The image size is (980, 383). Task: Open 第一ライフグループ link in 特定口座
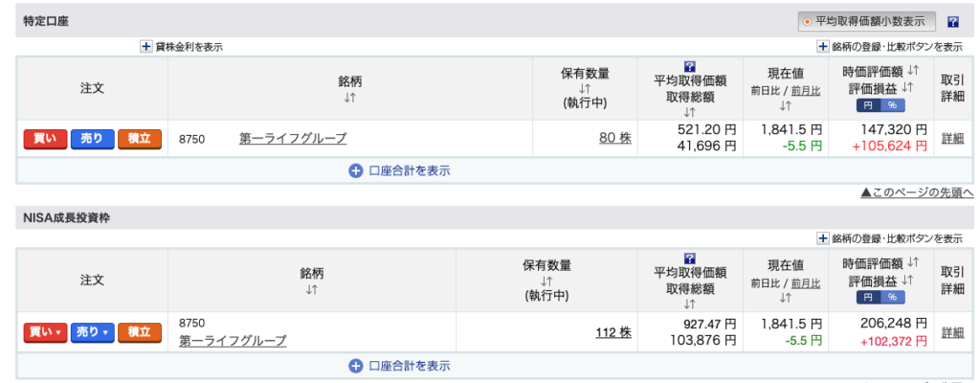(293, 139)
